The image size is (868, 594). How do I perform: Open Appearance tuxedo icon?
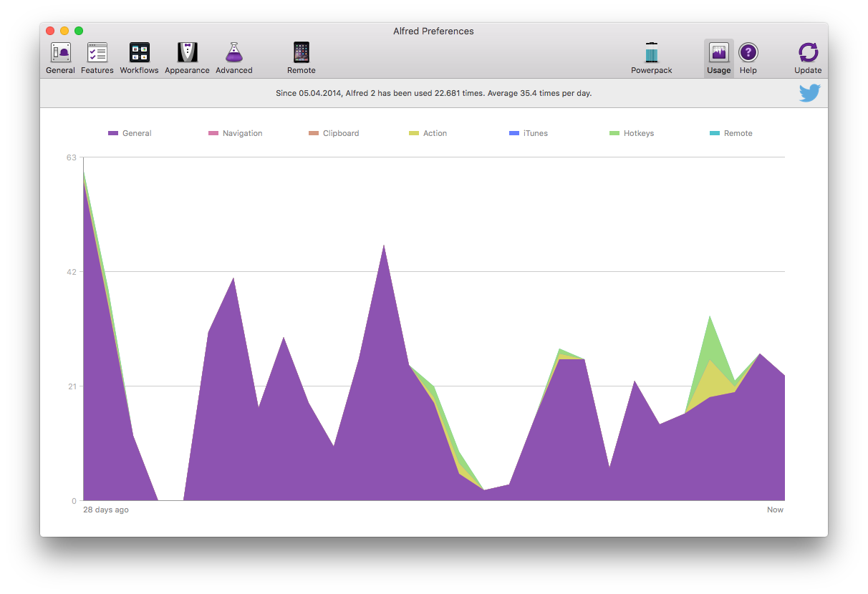pyautogui.click(x=187, y=53)
